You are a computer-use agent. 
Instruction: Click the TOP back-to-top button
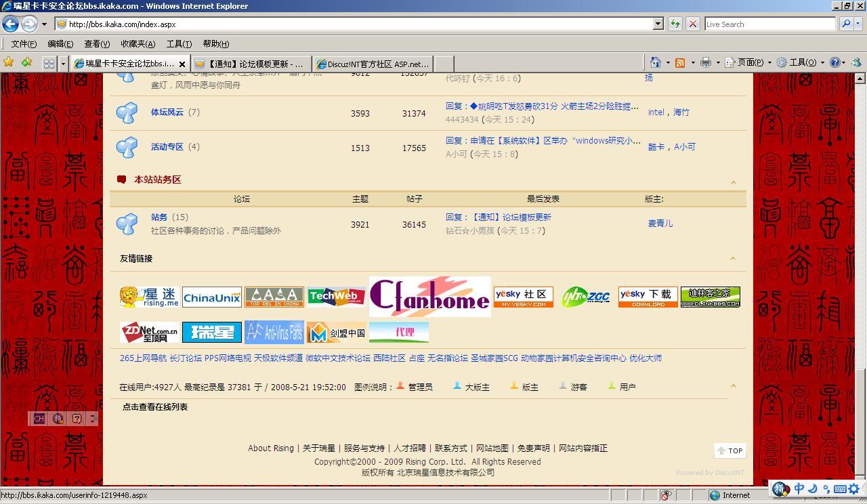coord(730,450)
